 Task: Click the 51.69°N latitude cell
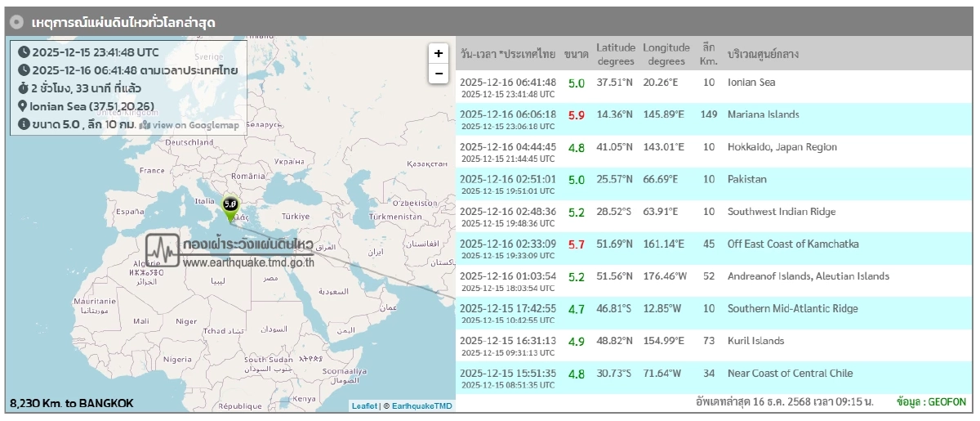pyautogui.click(x=615, y=244)
